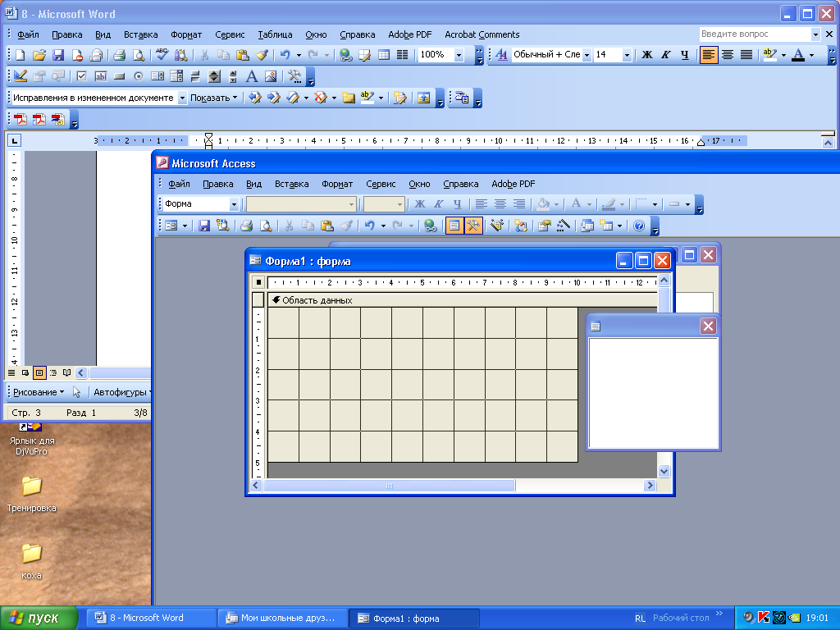Click the Database Window icon in Access
This screenshot has width=840, height=630.
[587, 226]
